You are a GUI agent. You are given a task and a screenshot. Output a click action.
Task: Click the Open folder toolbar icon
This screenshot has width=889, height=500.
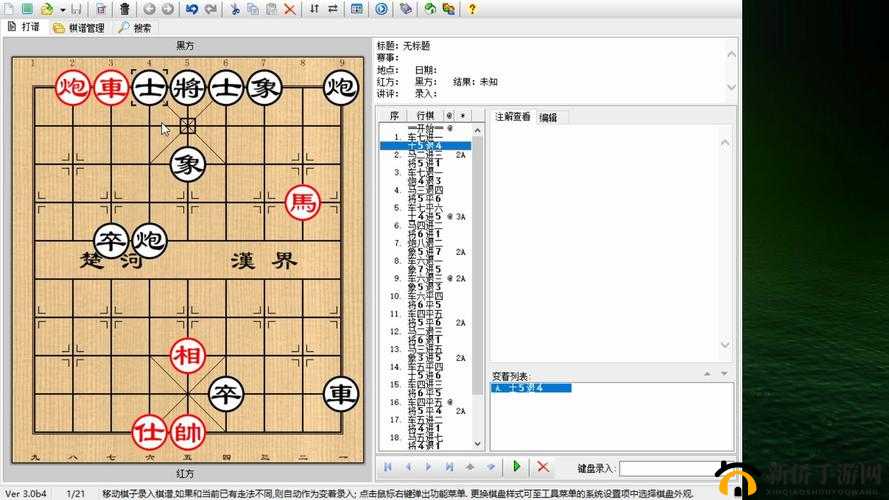coord(47,9)
